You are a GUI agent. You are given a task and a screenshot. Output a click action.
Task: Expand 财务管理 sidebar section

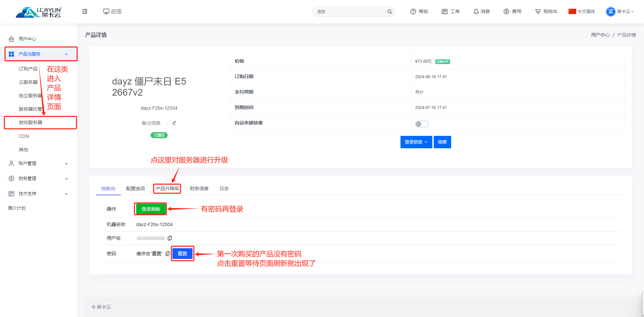point(39,178)
